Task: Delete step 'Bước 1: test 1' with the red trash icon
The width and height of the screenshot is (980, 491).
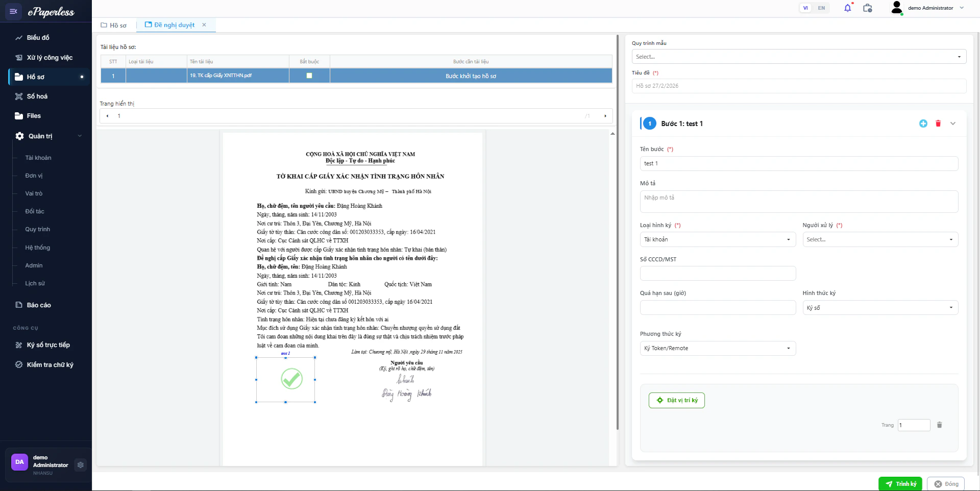Action: click(938, 124)
